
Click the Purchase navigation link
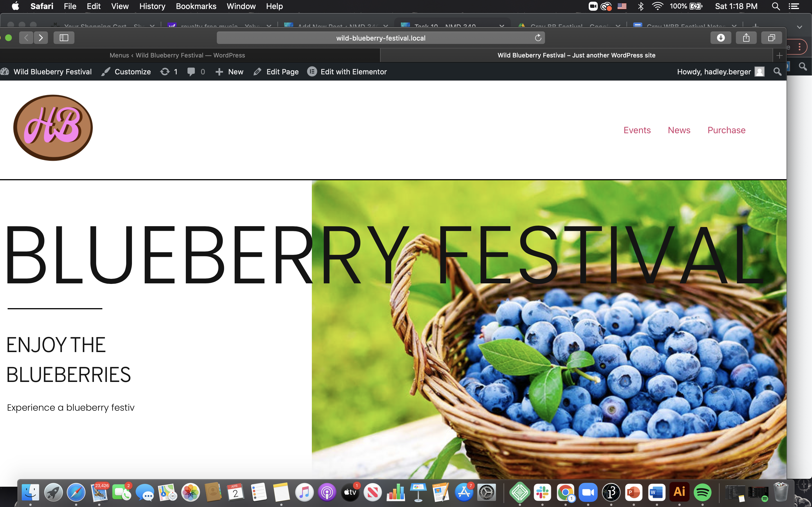click(726, 130)
